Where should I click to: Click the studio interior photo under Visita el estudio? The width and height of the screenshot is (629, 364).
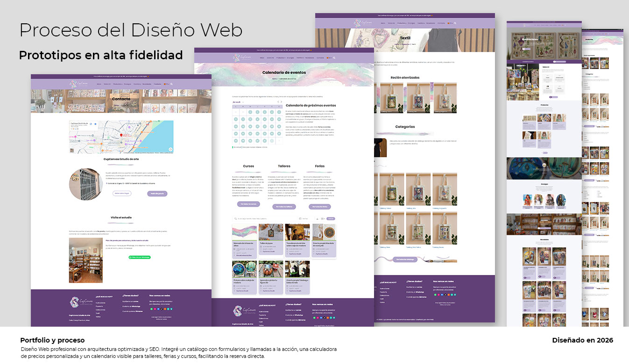[86, 260]
